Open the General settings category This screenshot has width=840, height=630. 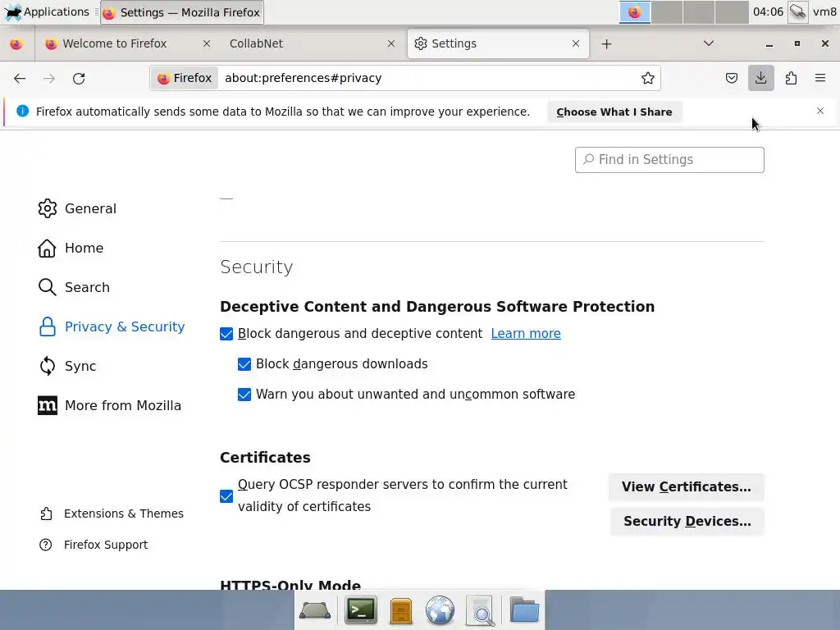(x=90, y=208)
